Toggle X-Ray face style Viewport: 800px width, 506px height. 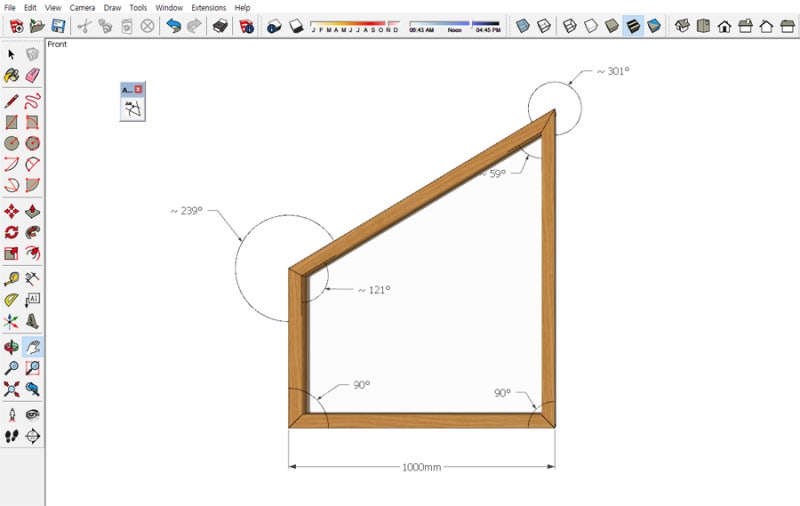tap(522, 26)
